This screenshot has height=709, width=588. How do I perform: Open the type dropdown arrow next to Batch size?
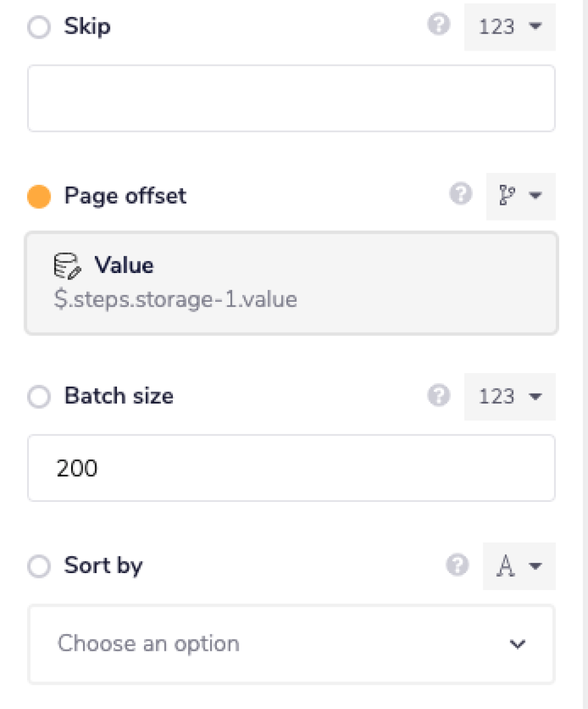point(534,397)
